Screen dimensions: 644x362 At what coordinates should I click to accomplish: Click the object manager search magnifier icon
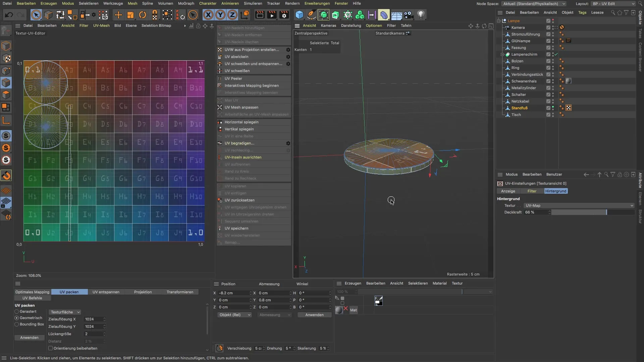click(x=613, y=13)
